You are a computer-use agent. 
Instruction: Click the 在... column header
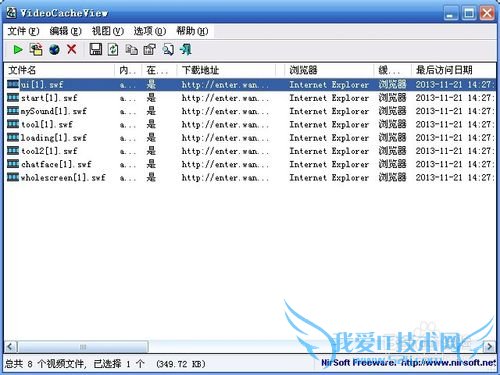pyautogui.click(x=159, y=70)
